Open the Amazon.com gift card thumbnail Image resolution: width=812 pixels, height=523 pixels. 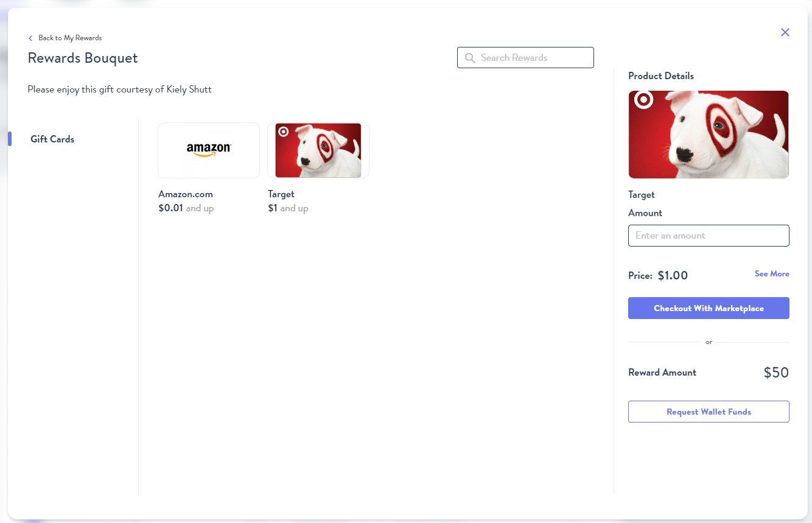[x=209, y=150]
